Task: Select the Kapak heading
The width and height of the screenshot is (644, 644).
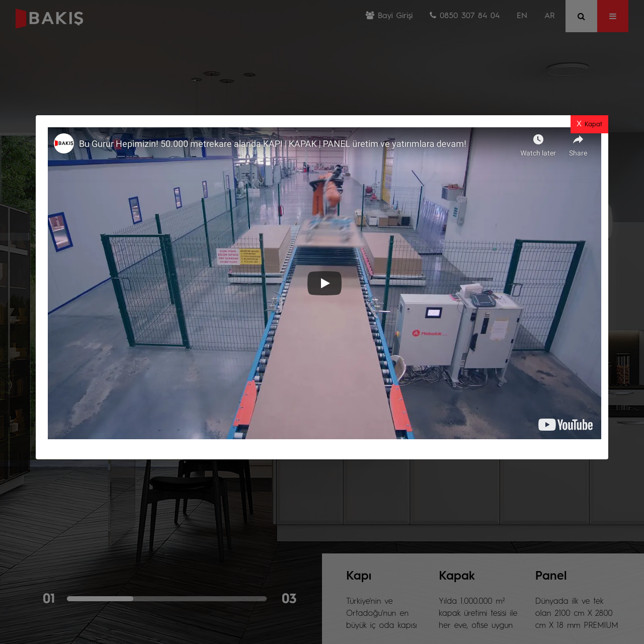Action: click(456, 576)
